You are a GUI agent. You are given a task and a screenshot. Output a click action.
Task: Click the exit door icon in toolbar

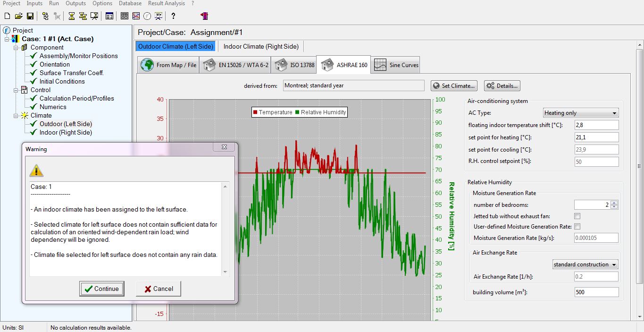(204, 16)
